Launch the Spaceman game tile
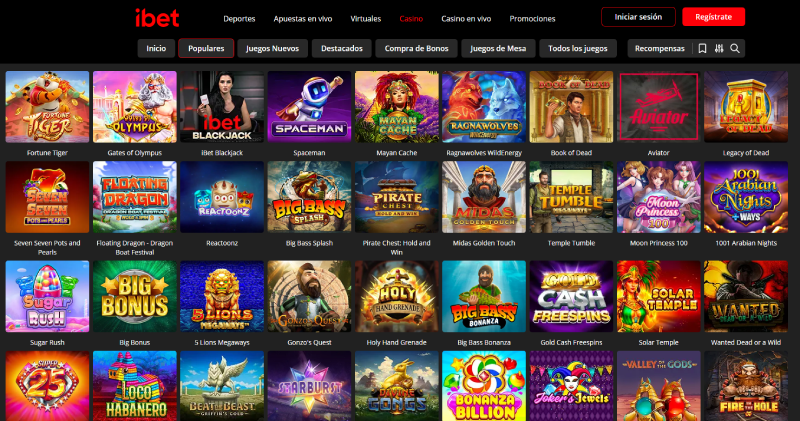Screen dimensions: 800x421 click(309, 107)
